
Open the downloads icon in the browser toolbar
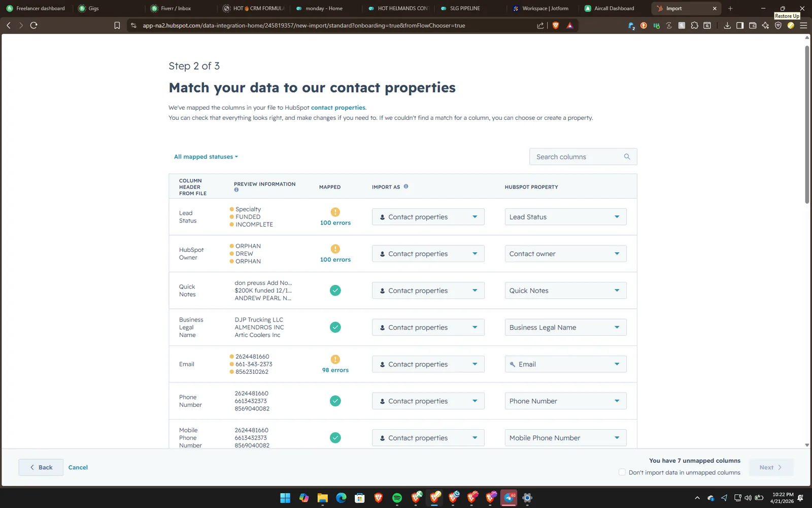[x=727, y=25]
